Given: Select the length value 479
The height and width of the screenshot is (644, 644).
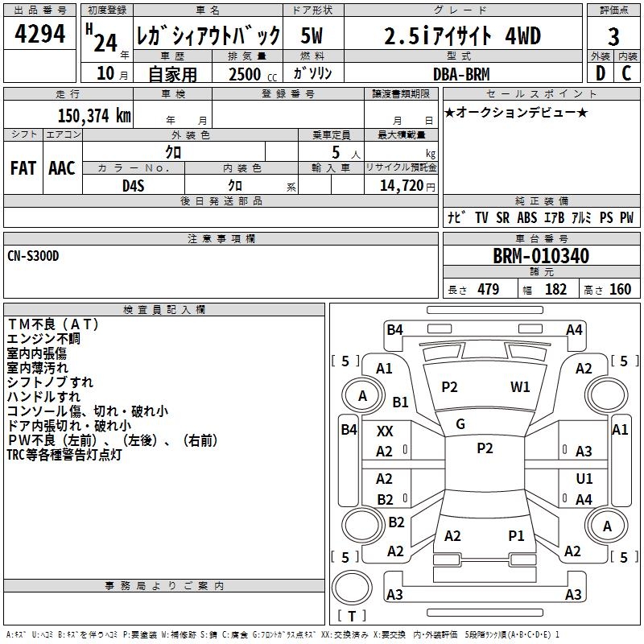Looking at the screenshot, I should coord(489,289).
